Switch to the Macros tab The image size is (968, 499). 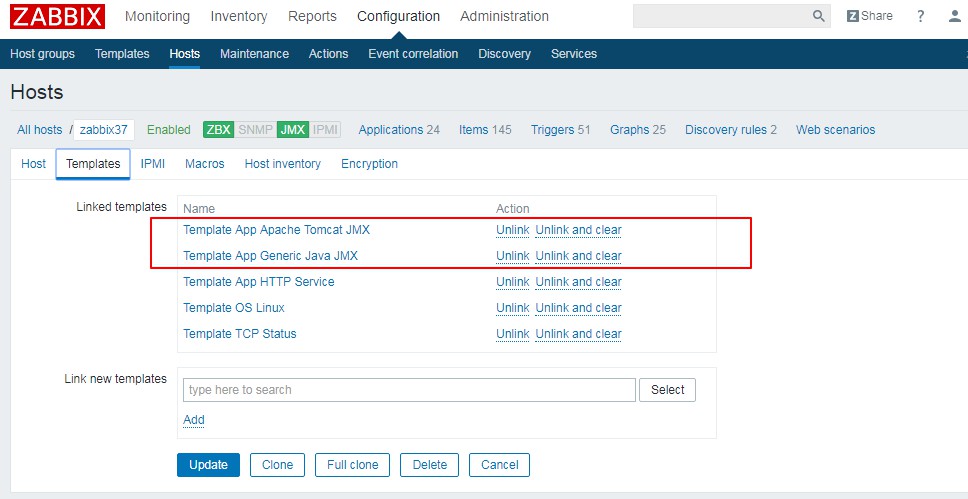click(204, 164)
